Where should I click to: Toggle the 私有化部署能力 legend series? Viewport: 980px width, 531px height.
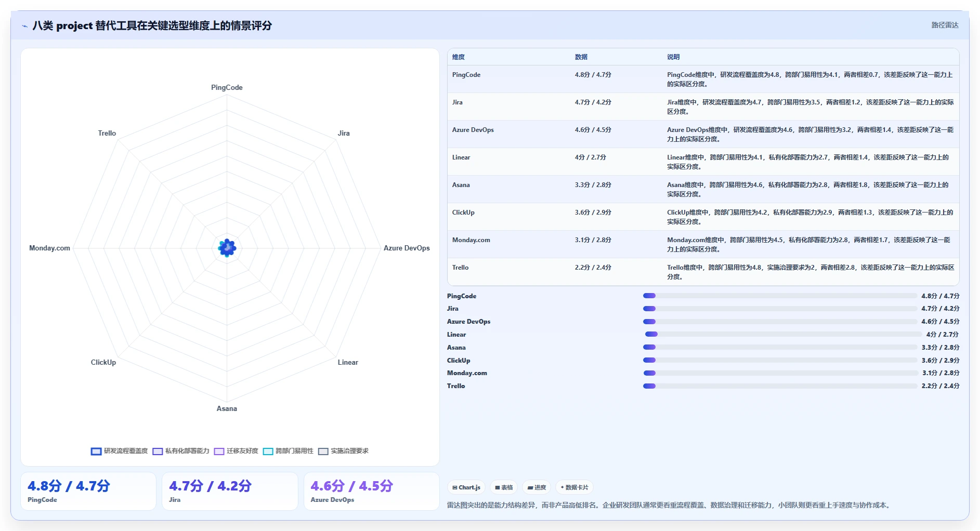tap(181, 451)
